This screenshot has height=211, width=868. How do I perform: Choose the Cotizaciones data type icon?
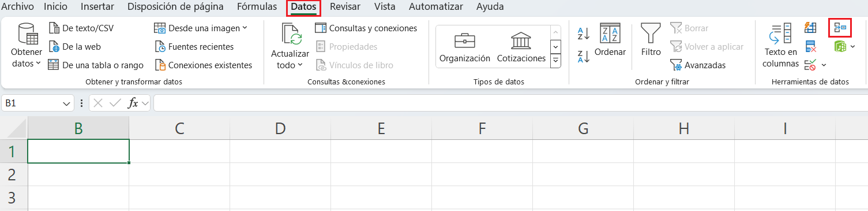click(x=521, y=42)
